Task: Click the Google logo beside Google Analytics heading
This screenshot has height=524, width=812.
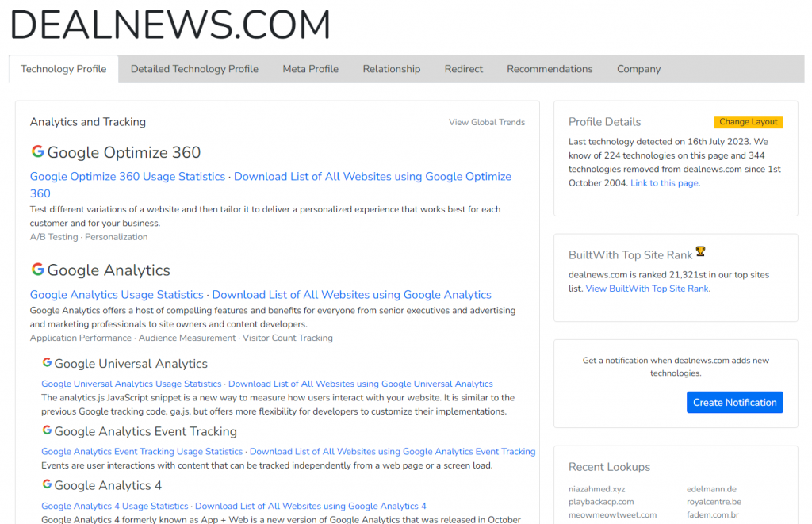Action: 37,270
